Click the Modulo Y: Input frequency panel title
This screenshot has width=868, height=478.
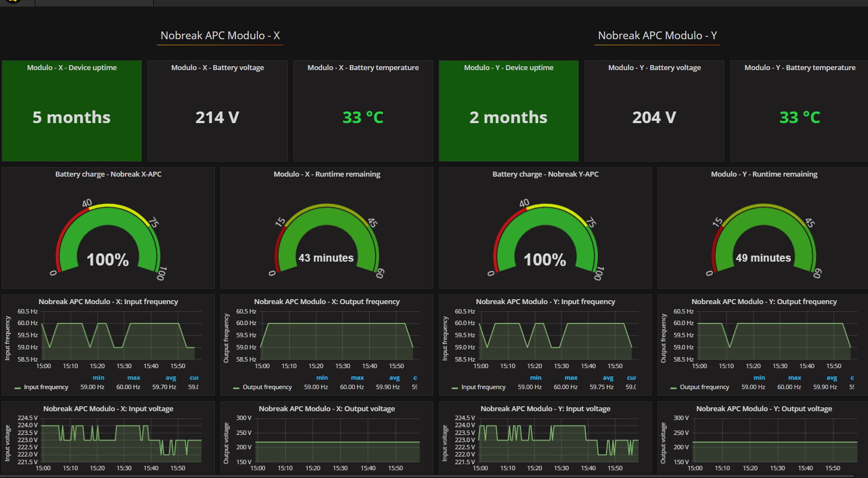pyautogui.click(x=545, y=301)
